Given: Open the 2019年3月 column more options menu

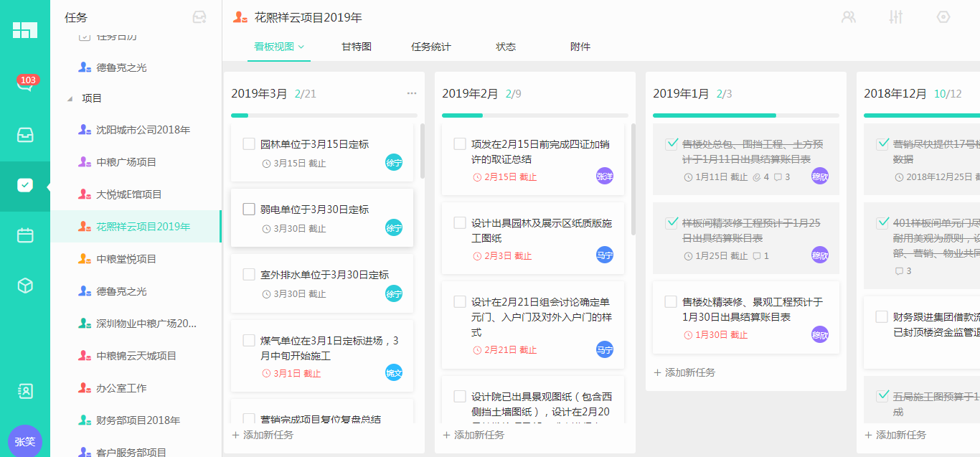Looking at the screenshot, I should (412, 93).
